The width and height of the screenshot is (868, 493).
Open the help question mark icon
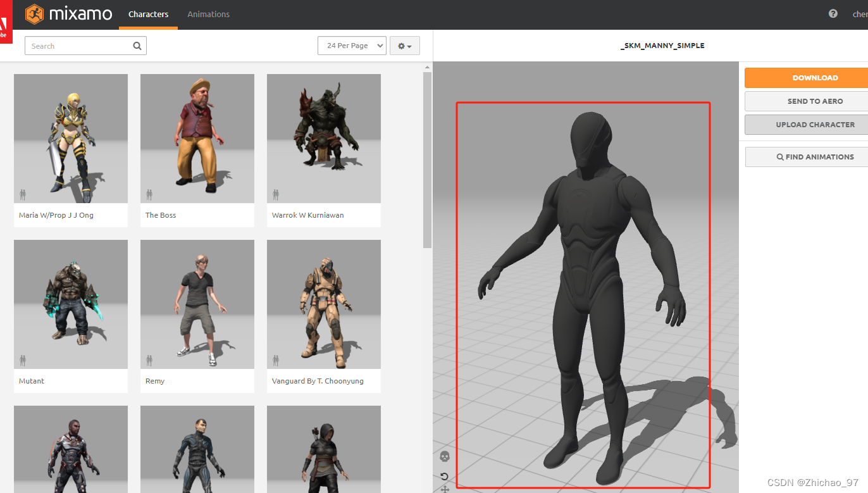pos(833,14)
